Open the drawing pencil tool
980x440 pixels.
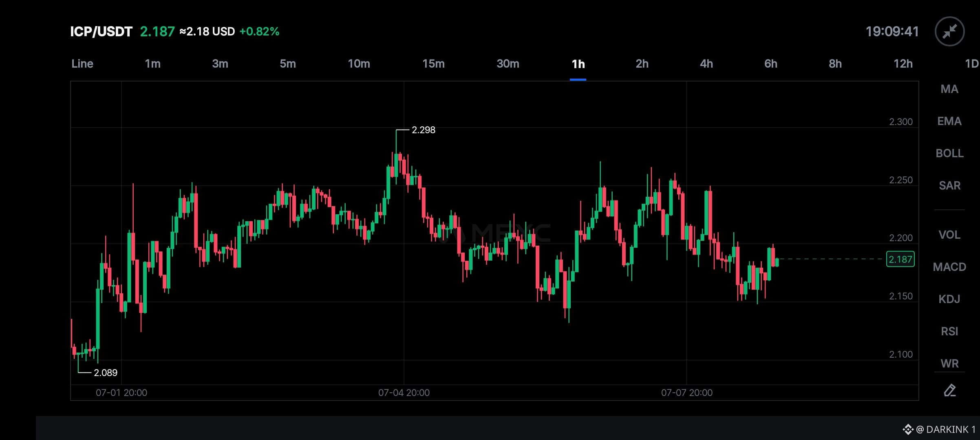[949, 390]
